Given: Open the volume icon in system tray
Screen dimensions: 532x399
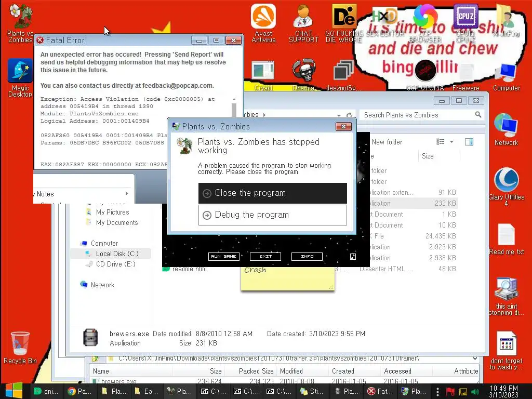Looking at the screenshot, I should [475, 392].
